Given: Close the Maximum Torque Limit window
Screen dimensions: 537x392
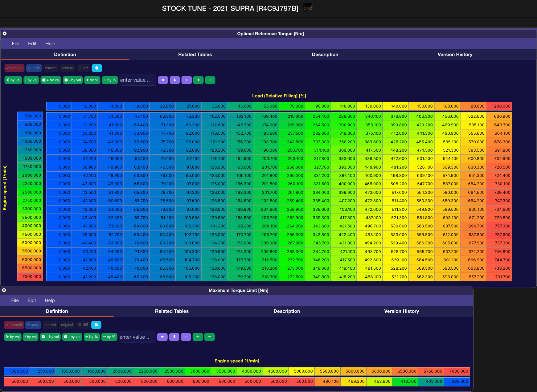Looking at the screenshot, I should (4, 290).
